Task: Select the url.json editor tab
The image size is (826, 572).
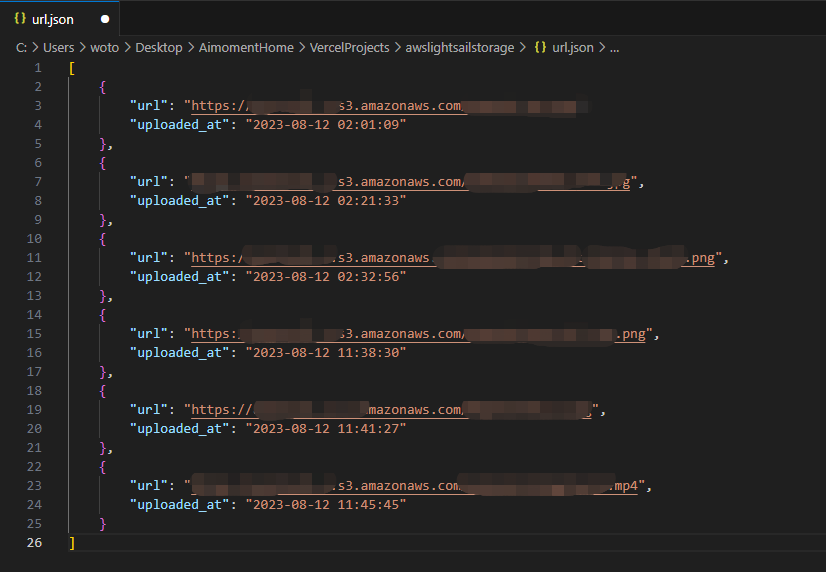Action: click(x=53, y=19)
